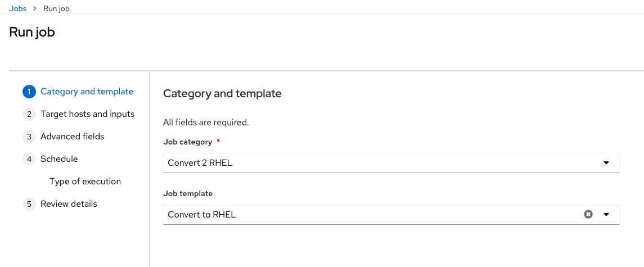Click the breadcrumb separator chevron after Jobs

(35, 8)
